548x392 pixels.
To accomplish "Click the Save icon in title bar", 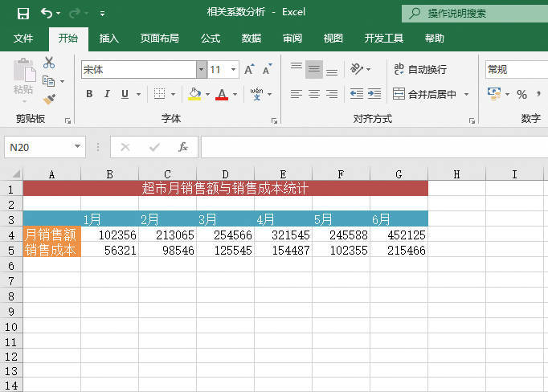I will 22,14.
